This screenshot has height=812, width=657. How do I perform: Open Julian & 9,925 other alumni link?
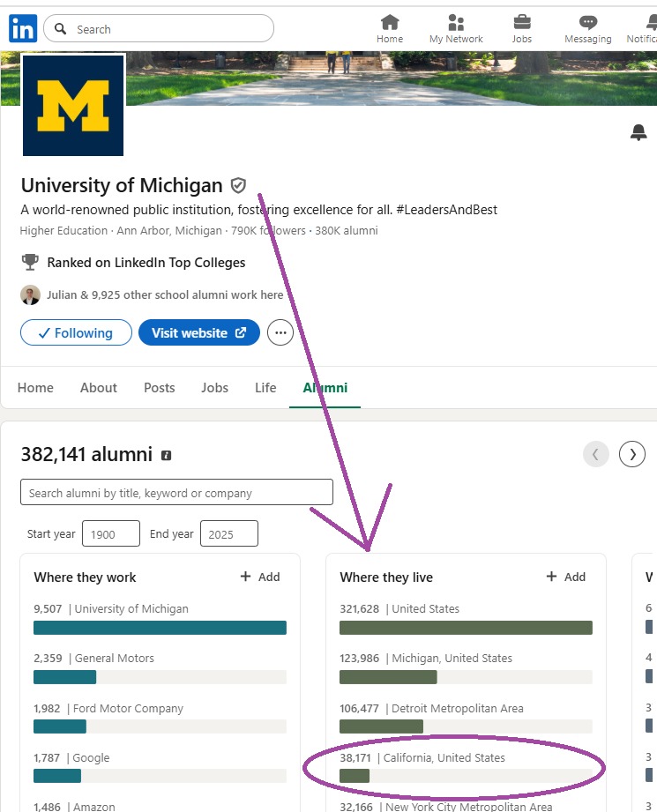coord(165,295)
